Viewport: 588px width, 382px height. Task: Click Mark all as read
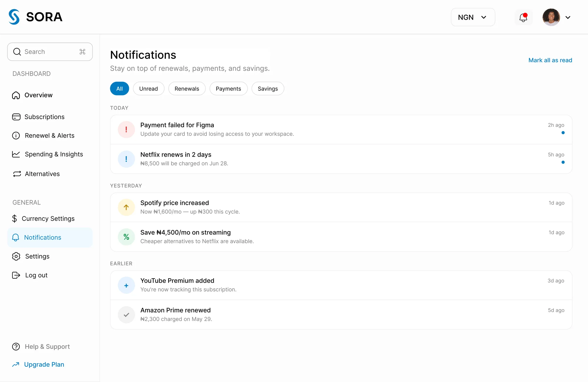coord(550,60)
